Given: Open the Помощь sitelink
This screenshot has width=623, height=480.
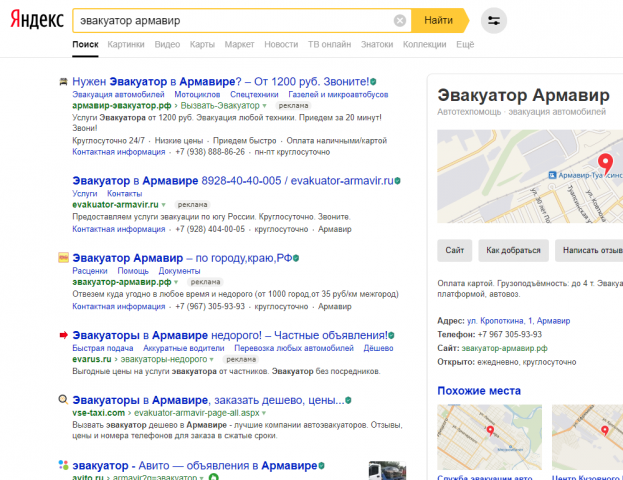Looking at the screenshot, I should tap(133, 271).
